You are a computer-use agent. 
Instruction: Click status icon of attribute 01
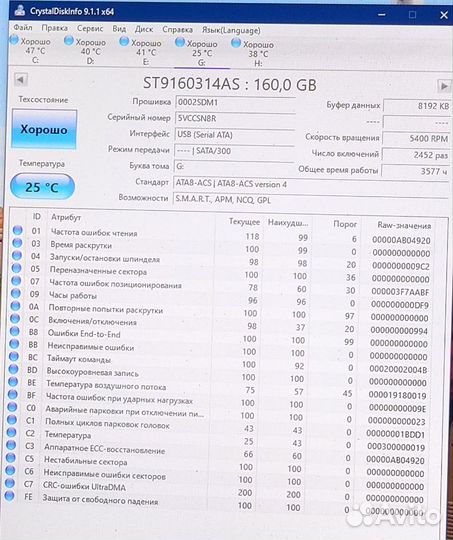(18, 230)
